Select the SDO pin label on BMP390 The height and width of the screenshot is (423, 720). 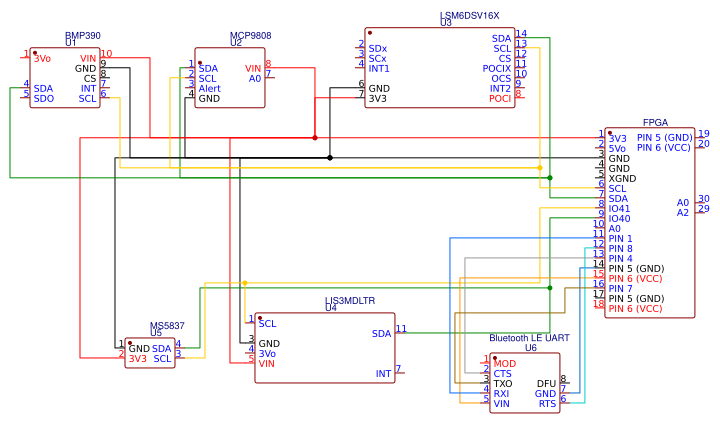pyautogui.click(x=44, y=98)
